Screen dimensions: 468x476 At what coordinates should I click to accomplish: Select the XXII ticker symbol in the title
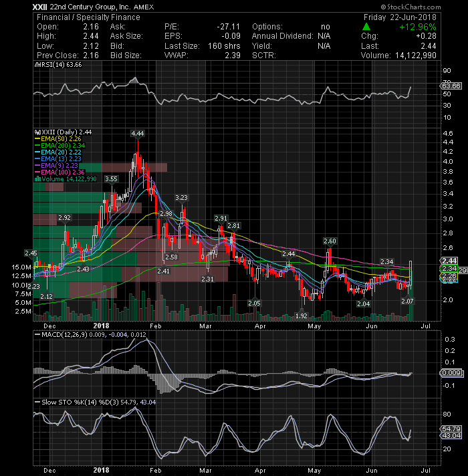39,7
